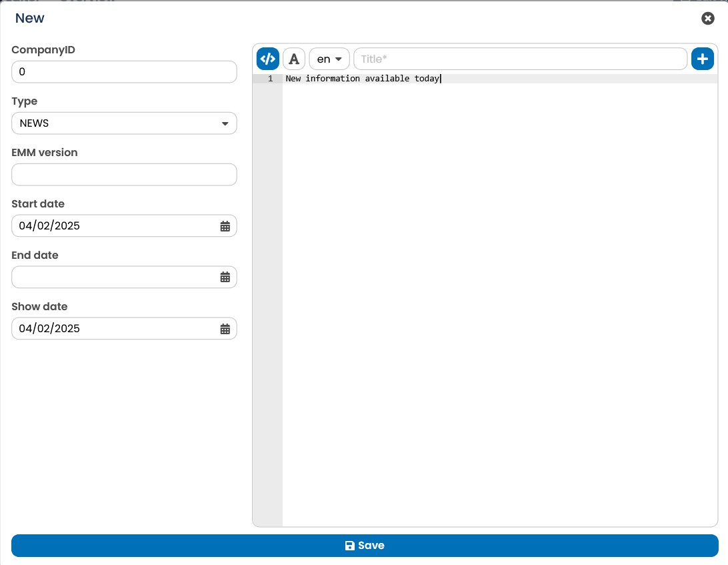728x565 pixels.
Task: Click the floppy disk icon on Save
Action: pyautogui.click(x=349, y=546)
